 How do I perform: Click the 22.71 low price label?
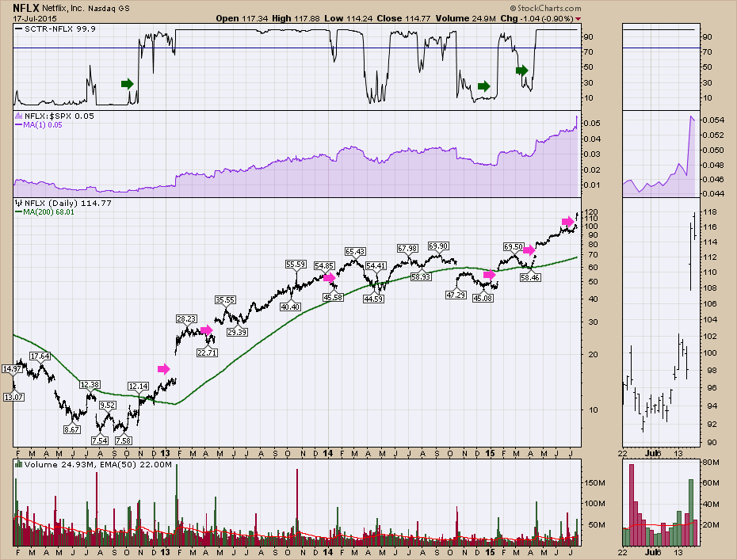point(207,352)
